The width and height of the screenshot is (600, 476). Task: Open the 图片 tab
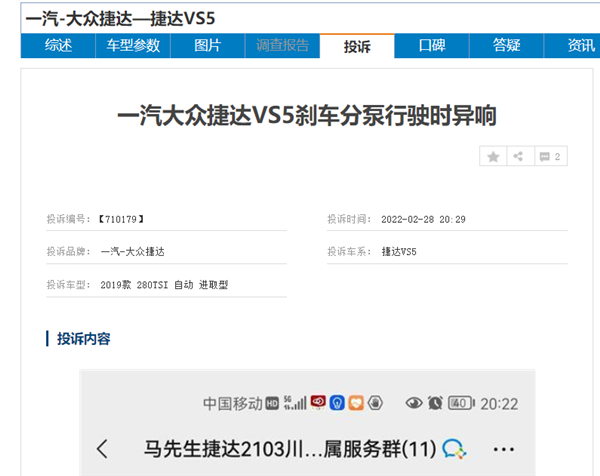207,46
